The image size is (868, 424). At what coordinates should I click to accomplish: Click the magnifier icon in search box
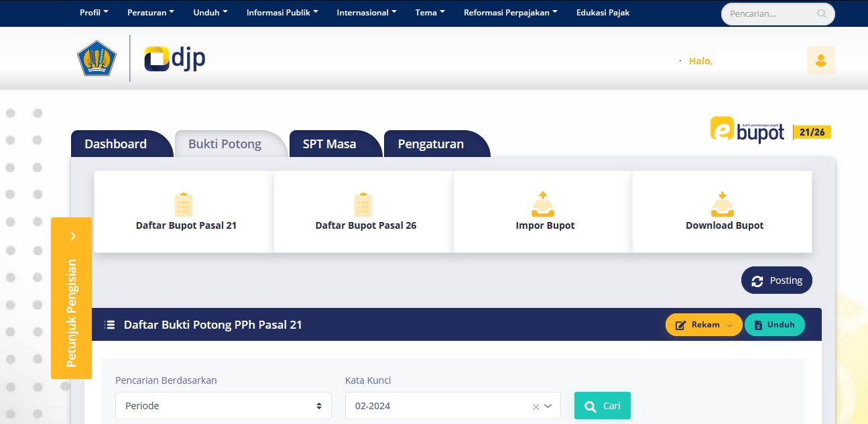(x=822, y=13)
